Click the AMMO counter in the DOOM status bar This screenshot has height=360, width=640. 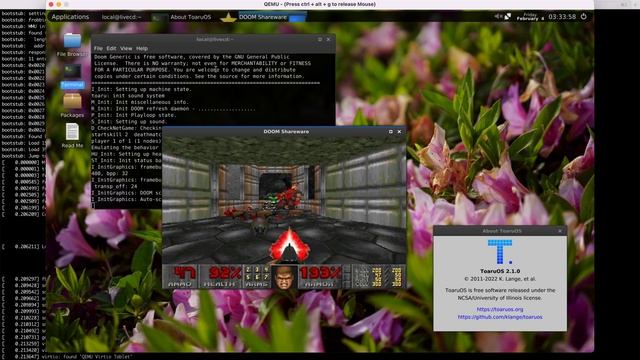click(180, 276)
